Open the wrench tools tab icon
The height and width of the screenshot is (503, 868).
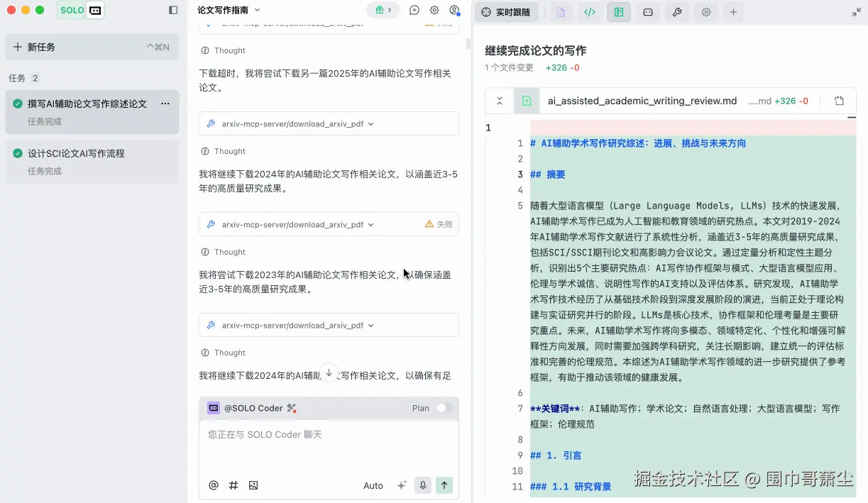pos(677,12)
